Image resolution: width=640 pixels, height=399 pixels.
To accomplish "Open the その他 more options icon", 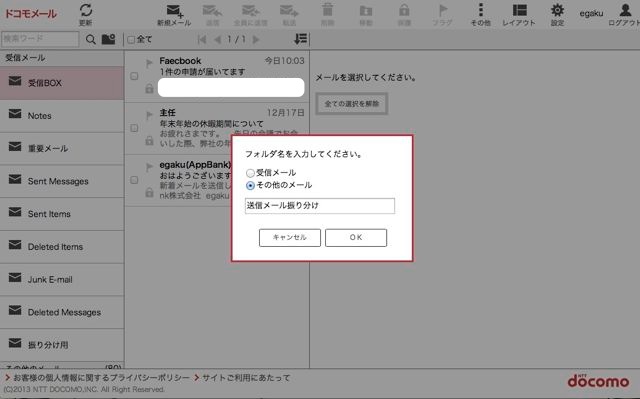I will [481, 10].
